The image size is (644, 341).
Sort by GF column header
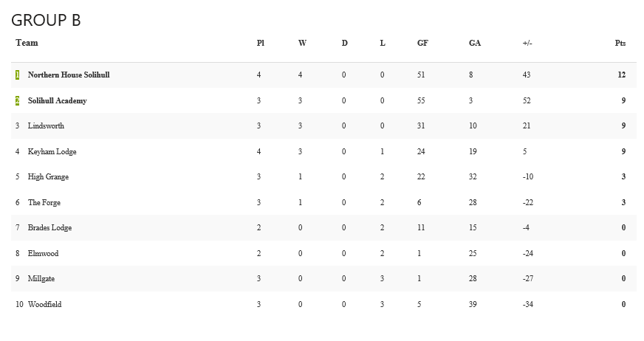tap(422, 43)
